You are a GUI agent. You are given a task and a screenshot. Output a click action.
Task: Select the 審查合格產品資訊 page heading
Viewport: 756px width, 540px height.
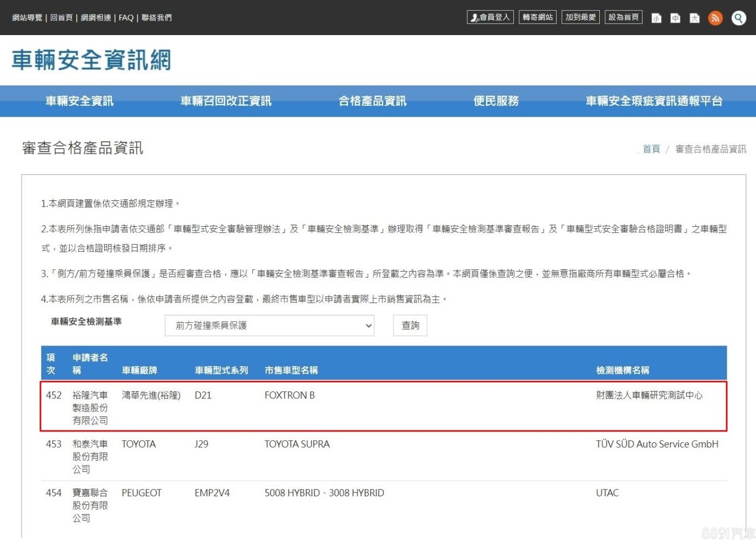(x=83, y=148)
